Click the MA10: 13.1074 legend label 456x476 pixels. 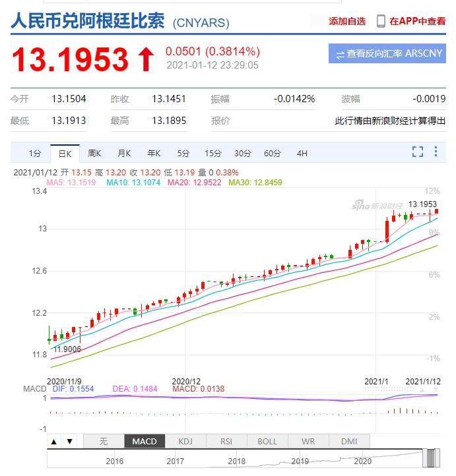pos(133,183)
